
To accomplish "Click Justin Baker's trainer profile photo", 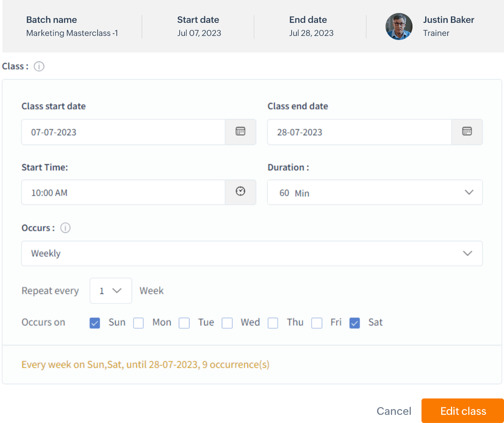I will pos(399,27).
